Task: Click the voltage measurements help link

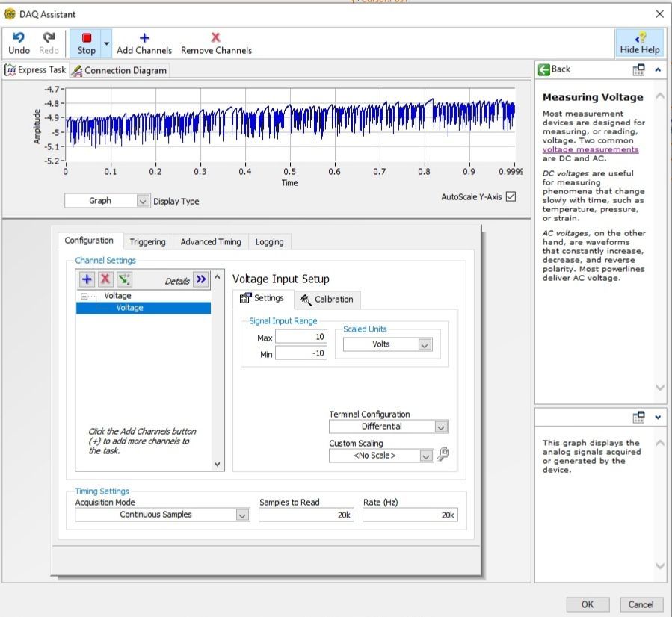Action: click(x=590, y=149)
